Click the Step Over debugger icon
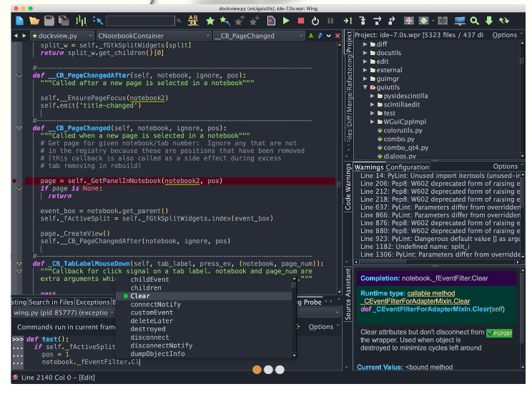This screenshot has width=532, height=394. (377, 21)
